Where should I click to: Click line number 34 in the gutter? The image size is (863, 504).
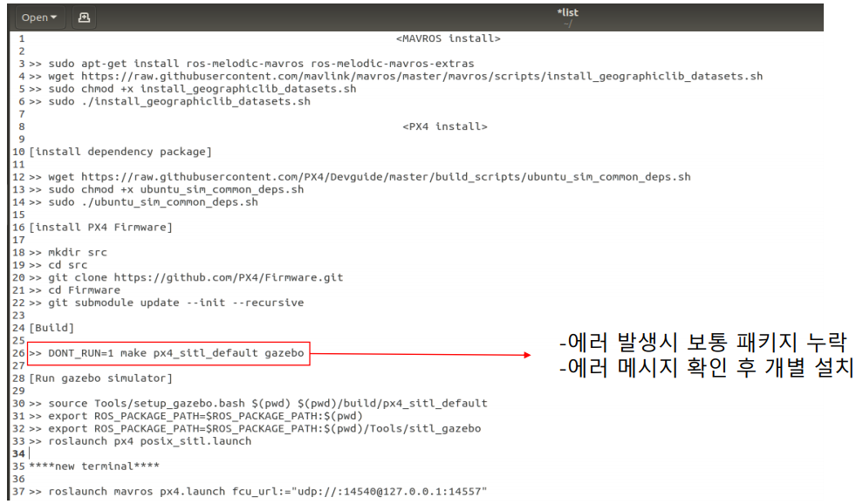(18, 454)
